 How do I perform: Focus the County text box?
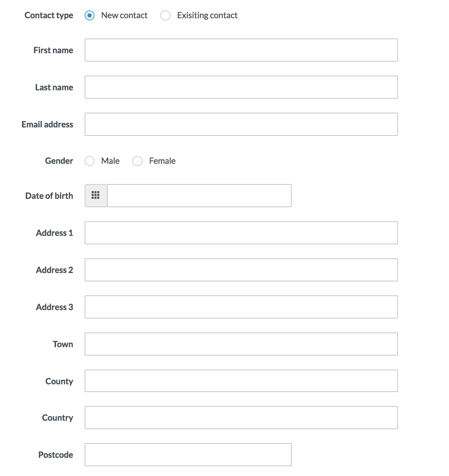point(241,381)
